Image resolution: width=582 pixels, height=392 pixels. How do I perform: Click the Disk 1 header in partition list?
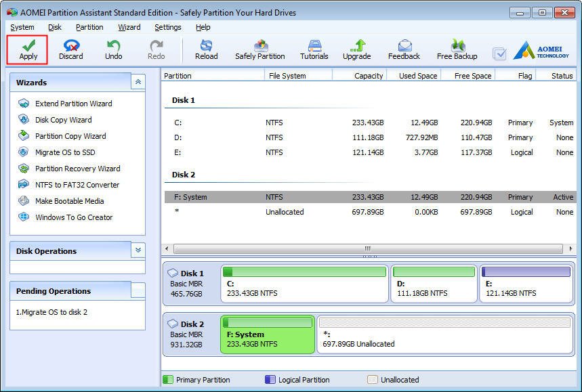(184, 100)
